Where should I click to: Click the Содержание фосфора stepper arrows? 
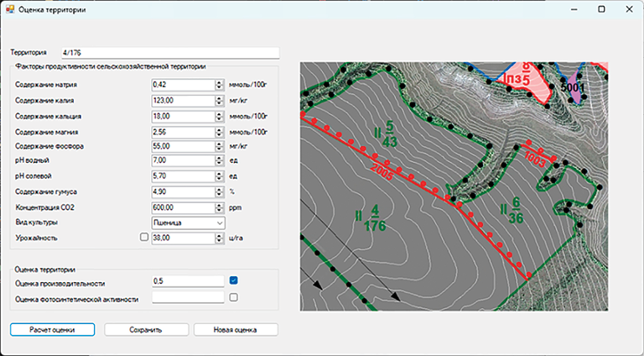(220, 146)
